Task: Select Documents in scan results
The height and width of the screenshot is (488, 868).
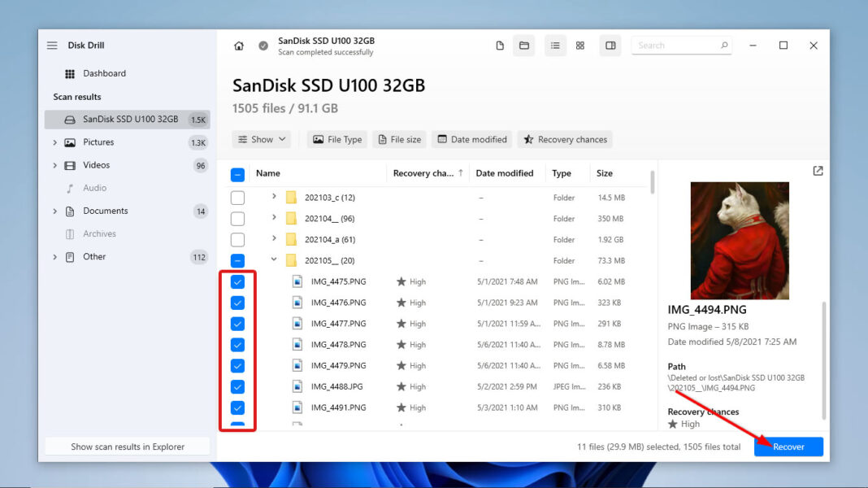Action: coord(105,211)
